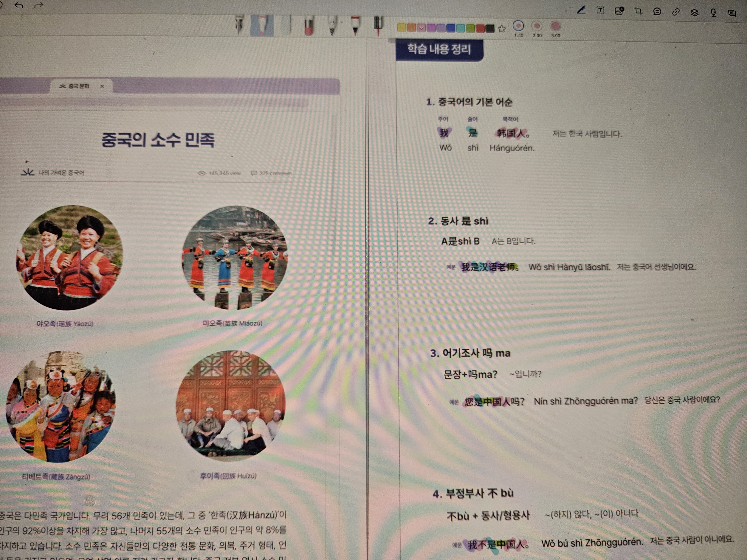Select 1.50 pen thickness option
Viewport: 747px width, 560px height.
point(518,26)
